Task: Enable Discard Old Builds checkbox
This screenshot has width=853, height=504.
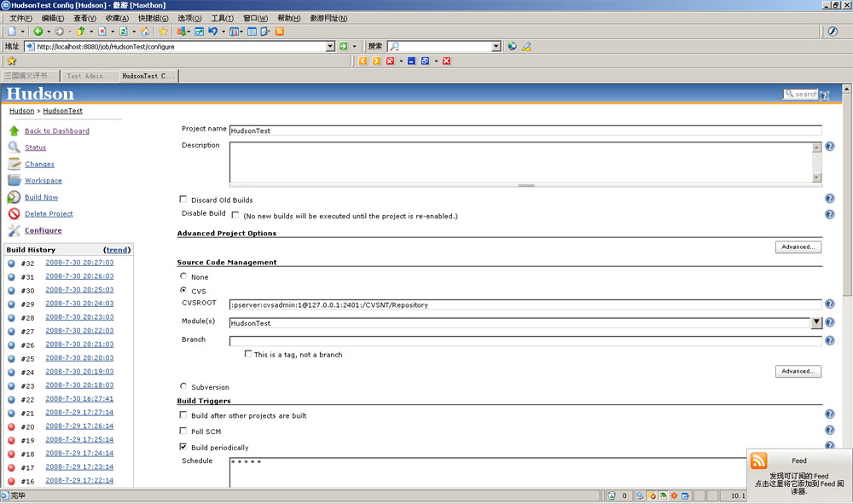Action: [x=183, y=200]
